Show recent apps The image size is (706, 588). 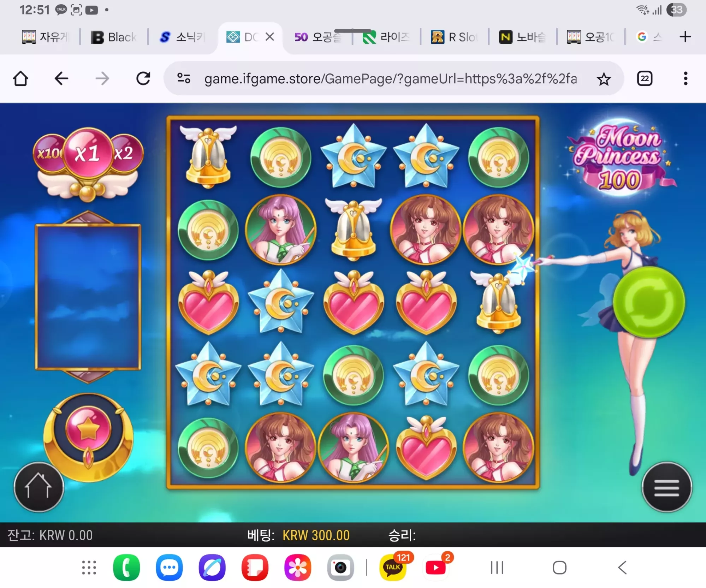tap(497, 568)
